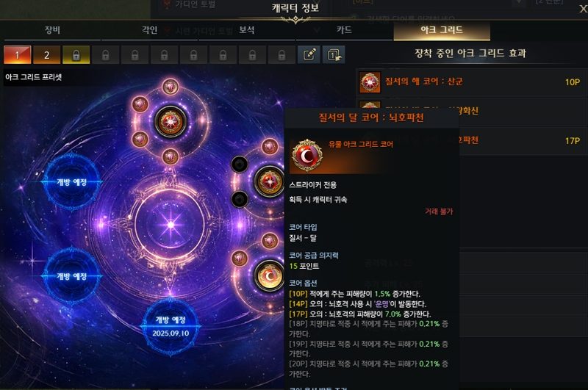Click the upper-left 개방 예정 slot
This screenshot has width=588, height=390.
click(71, 182)
